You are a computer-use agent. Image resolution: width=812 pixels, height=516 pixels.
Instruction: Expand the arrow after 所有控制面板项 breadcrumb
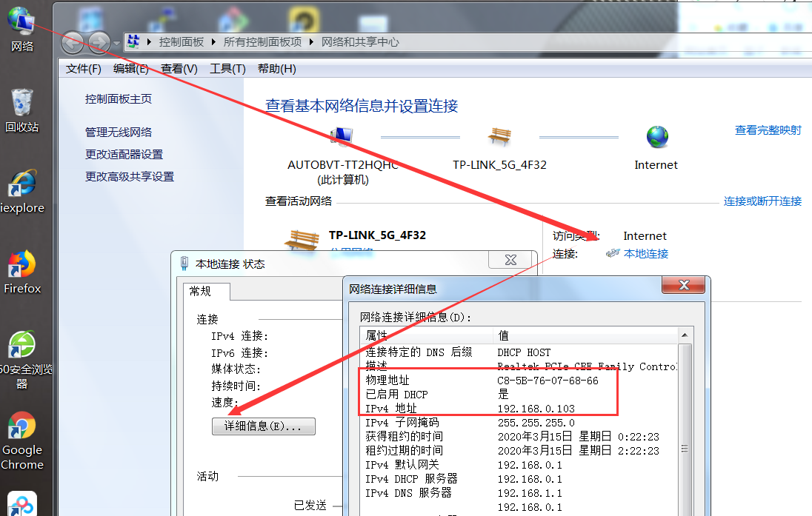(x=311, y=42)
